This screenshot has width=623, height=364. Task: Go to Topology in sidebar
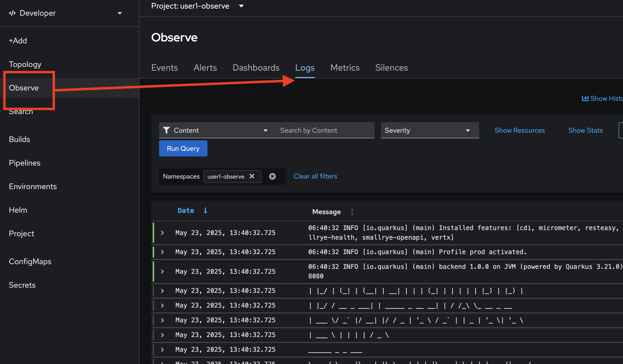pyautogui.click(x=25, y=64)
